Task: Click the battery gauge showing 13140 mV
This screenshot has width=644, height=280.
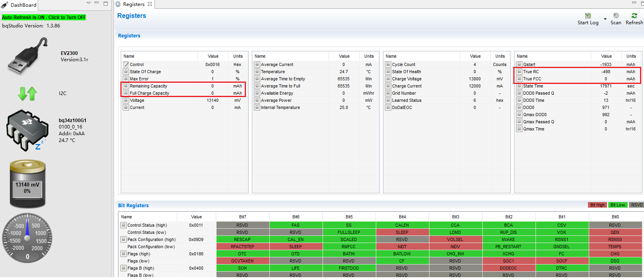Action: point(27,184)
